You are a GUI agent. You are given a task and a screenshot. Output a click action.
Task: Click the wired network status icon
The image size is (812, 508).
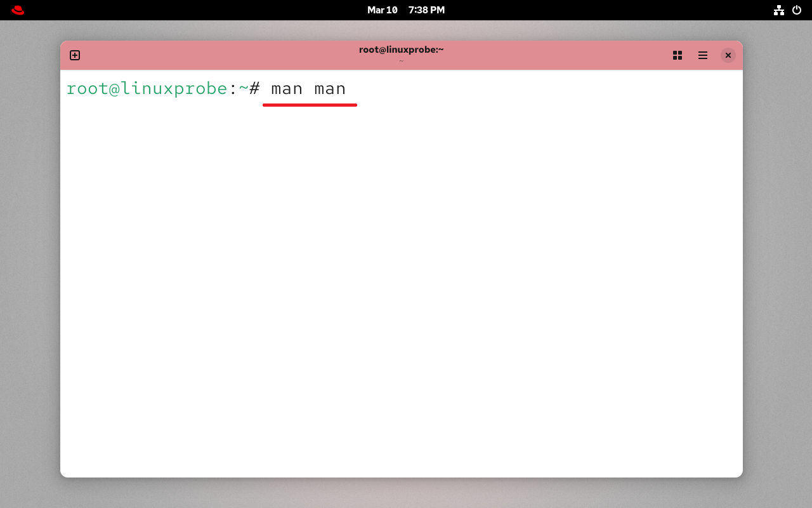point(779,10)
